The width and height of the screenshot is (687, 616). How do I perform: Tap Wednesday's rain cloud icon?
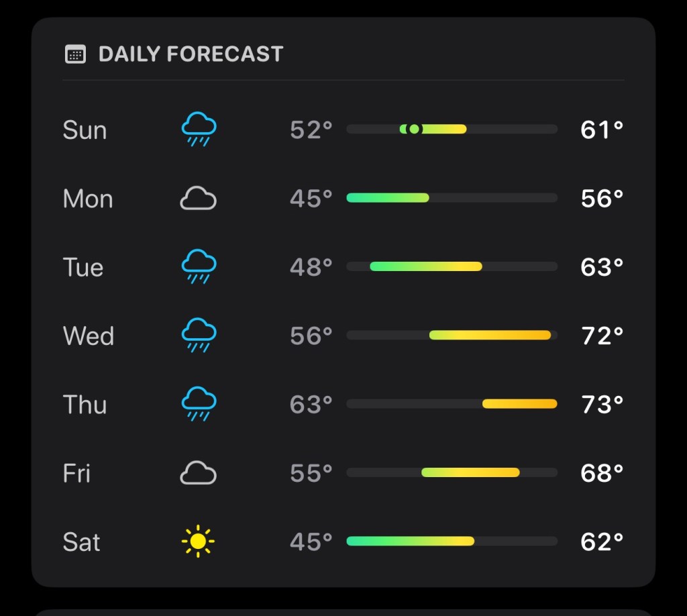[x=199, y=336]
